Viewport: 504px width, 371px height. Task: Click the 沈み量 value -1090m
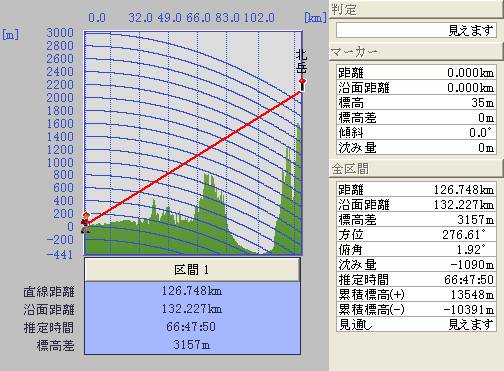[x=472, y=264]
